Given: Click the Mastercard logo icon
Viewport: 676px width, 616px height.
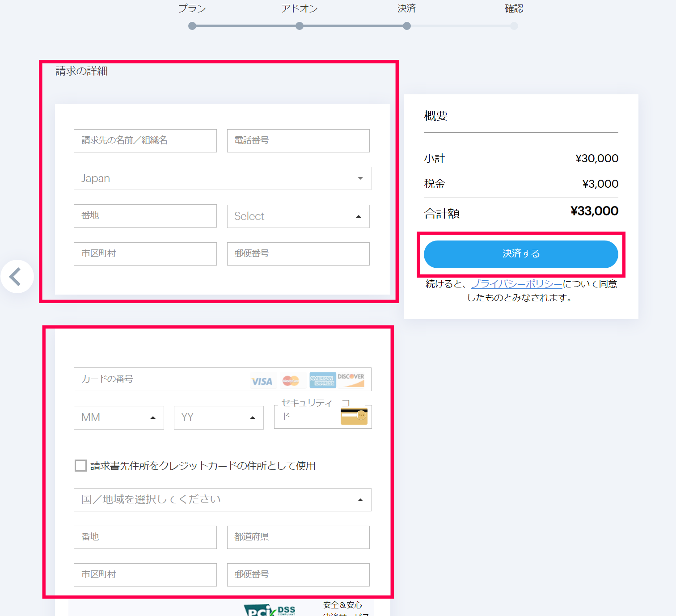Looking at the screenshot, I should click(291, 380).
